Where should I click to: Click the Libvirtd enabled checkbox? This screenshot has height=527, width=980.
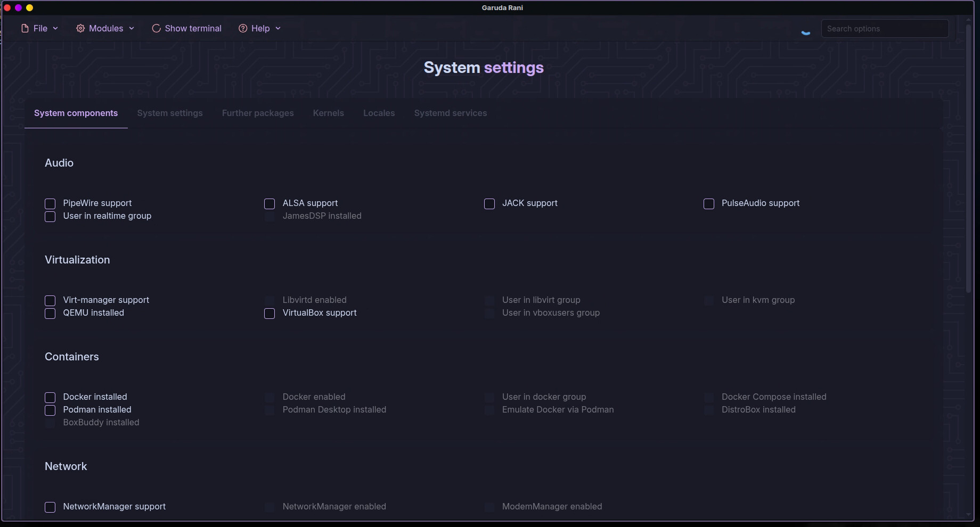269,301
